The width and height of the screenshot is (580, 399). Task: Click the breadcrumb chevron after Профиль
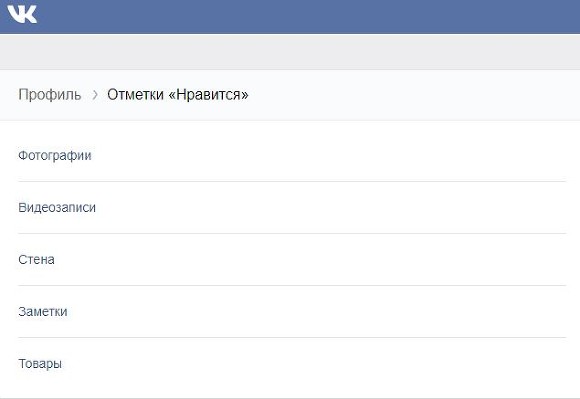coord(95,95)
